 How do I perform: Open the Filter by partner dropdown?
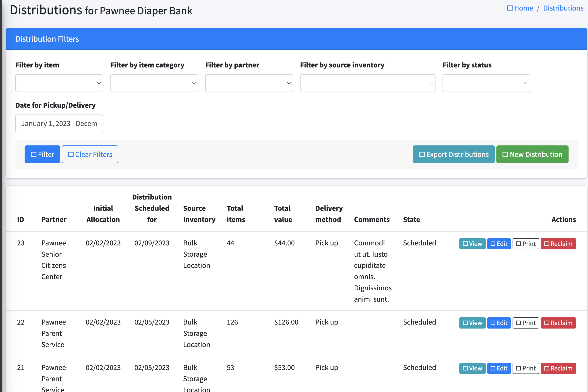click(249, 83)
